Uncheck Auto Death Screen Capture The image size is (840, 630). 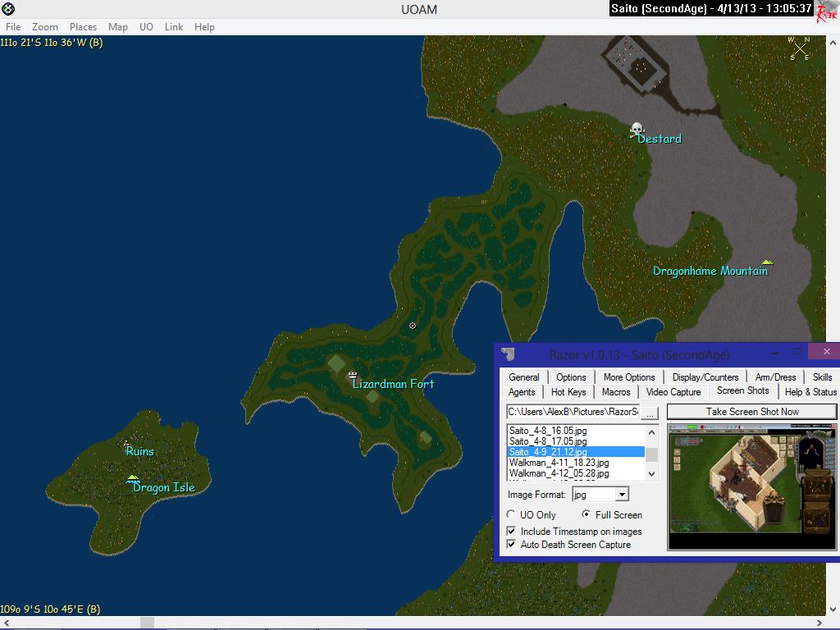click(x=511, y=545)
